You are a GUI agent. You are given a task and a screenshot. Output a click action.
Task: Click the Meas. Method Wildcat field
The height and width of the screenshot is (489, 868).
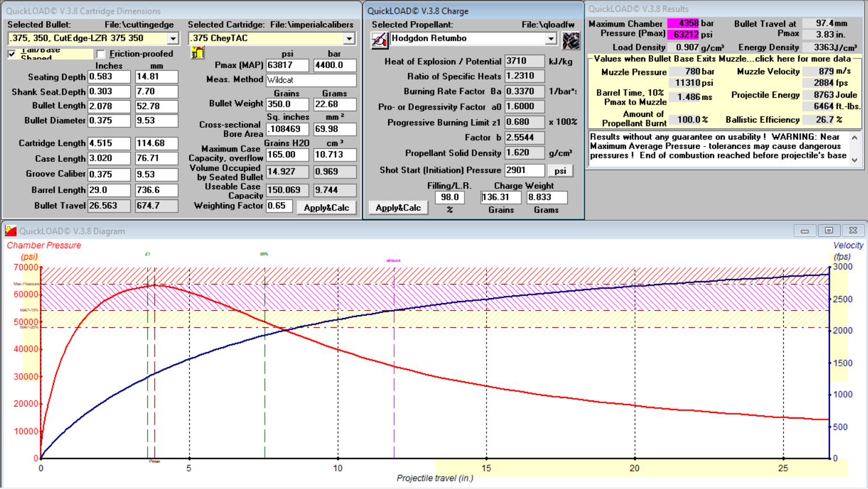(x=312, y=80)
